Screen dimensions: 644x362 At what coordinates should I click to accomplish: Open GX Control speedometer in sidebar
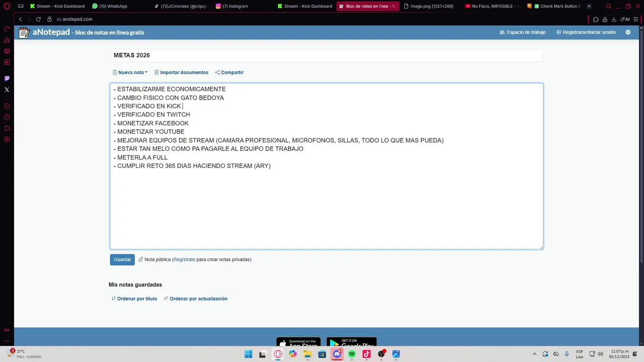point(7,29)
